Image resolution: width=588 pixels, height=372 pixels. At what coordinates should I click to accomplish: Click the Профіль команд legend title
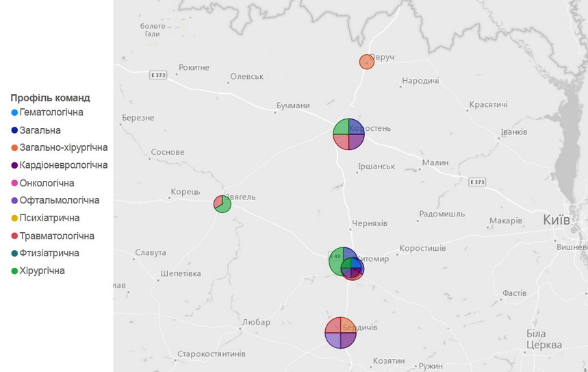(x=50, y=97)
